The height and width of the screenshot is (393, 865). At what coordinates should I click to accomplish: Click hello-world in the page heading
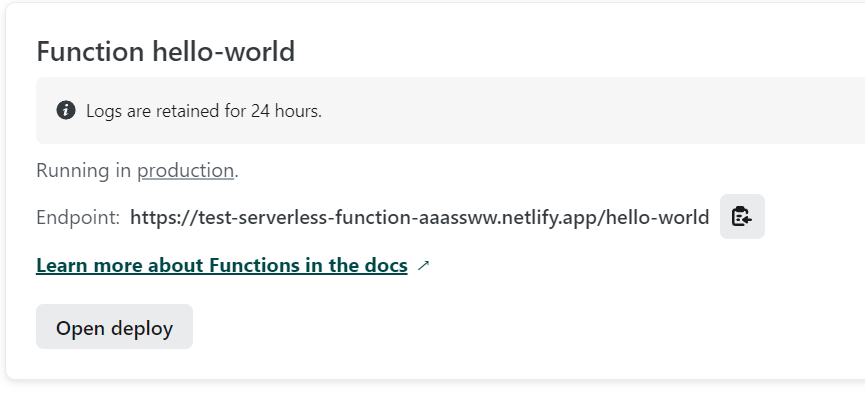tap(223, 51)
